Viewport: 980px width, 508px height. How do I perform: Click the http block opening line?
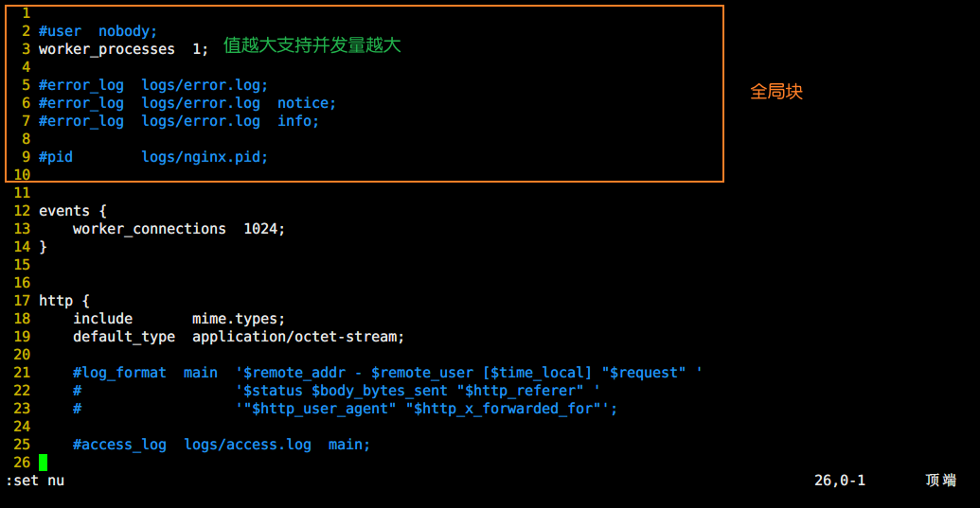click(64, 301)
